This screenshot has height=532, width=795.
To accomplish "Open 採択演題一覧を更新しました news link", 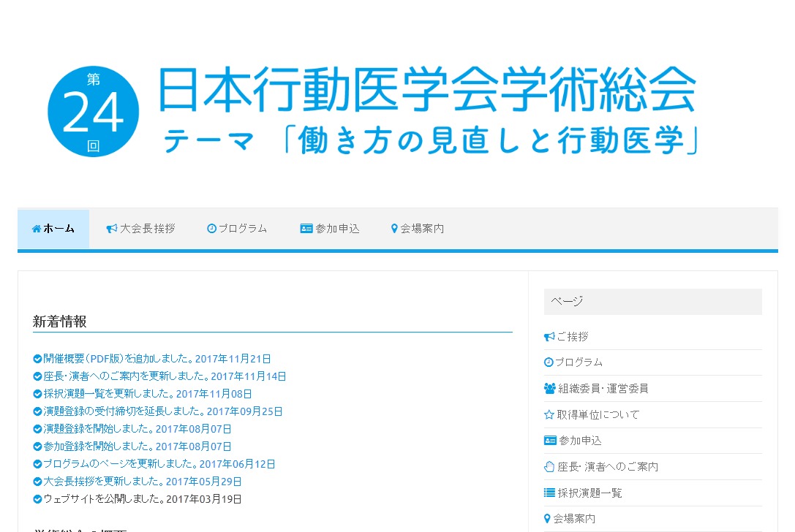I will (x=148, y=394).
